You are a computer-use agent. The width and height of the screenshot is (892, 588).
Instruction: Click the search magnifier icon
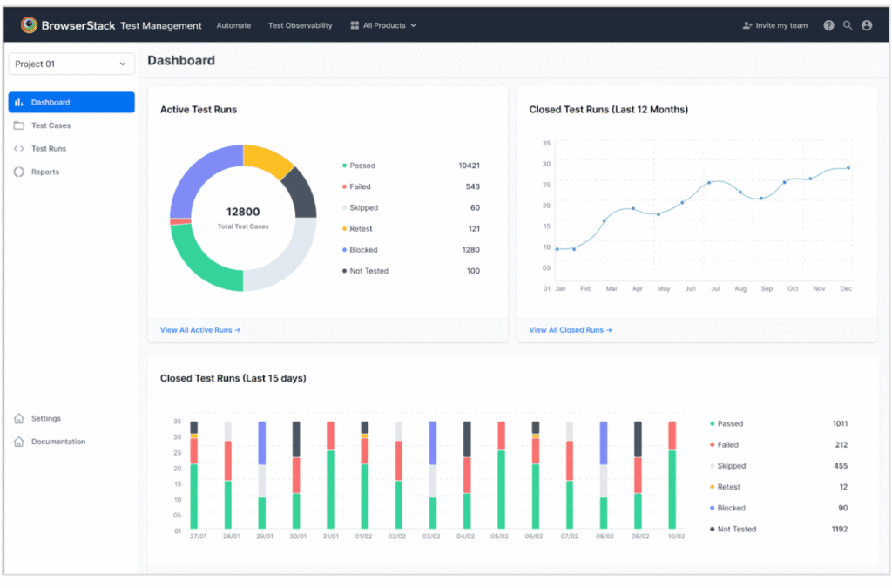click(x=848, y=26)
